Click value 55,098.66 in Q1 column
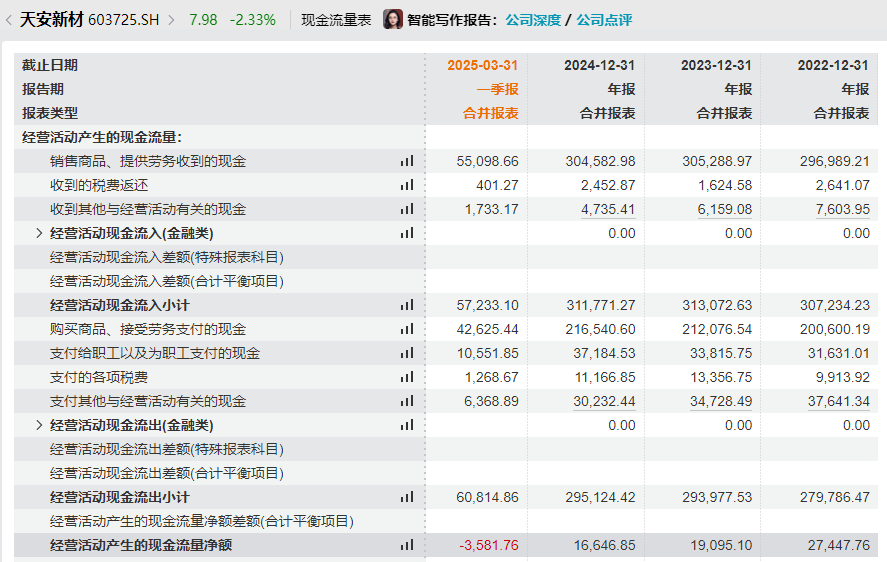887x562 pixels. [x=488, y=161]
